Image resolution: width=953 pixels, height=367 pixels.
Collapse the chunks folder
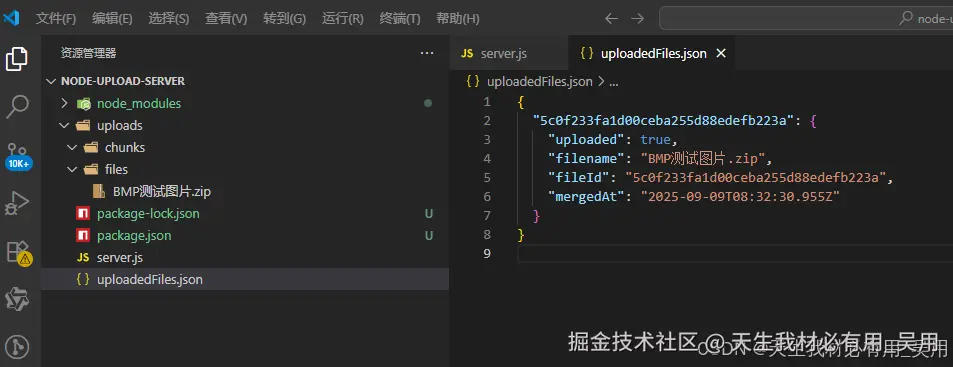point(72,148)
